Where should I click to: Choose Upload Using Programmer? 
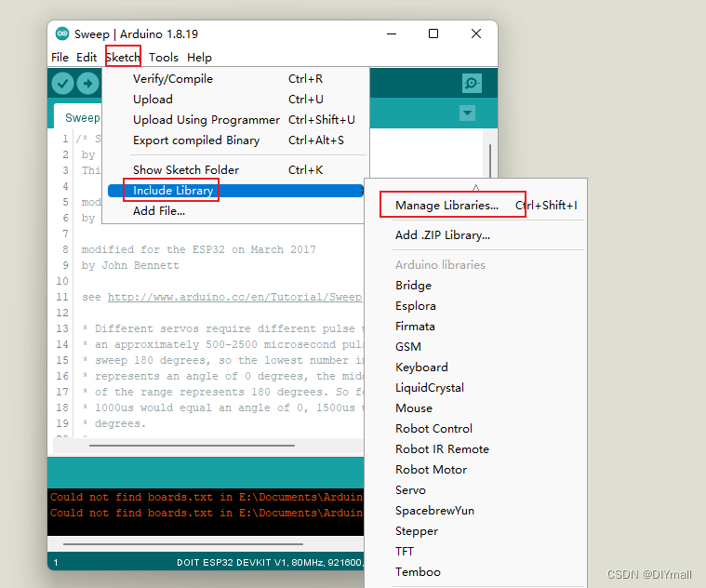pyautogui.click(x=236, y=120)
